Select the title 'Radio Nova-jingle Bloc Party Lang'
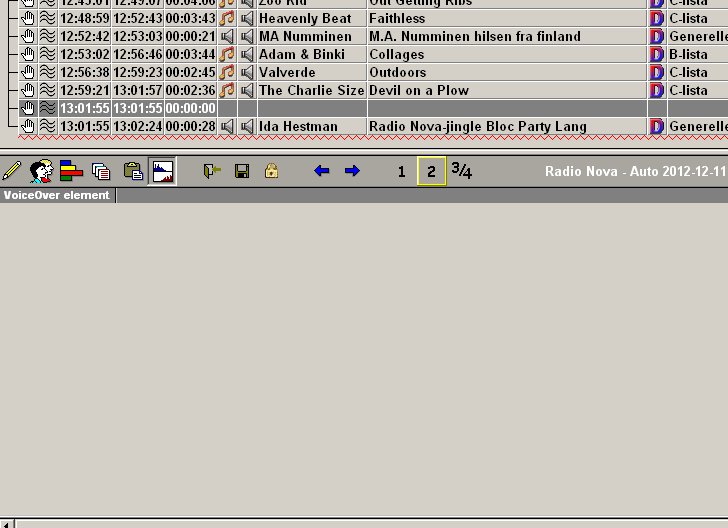This screenshot has height=528, width=728. click(478, 126)
